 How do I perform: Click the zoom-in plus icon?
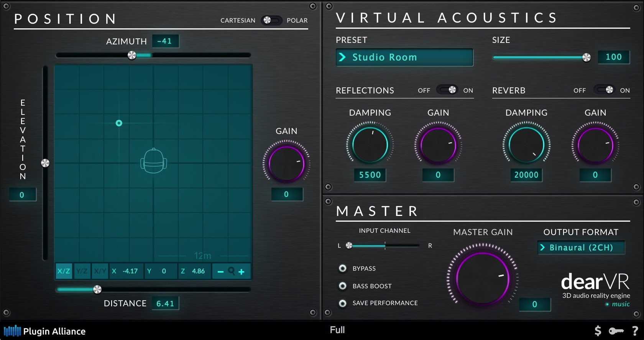tap(242, 271)
